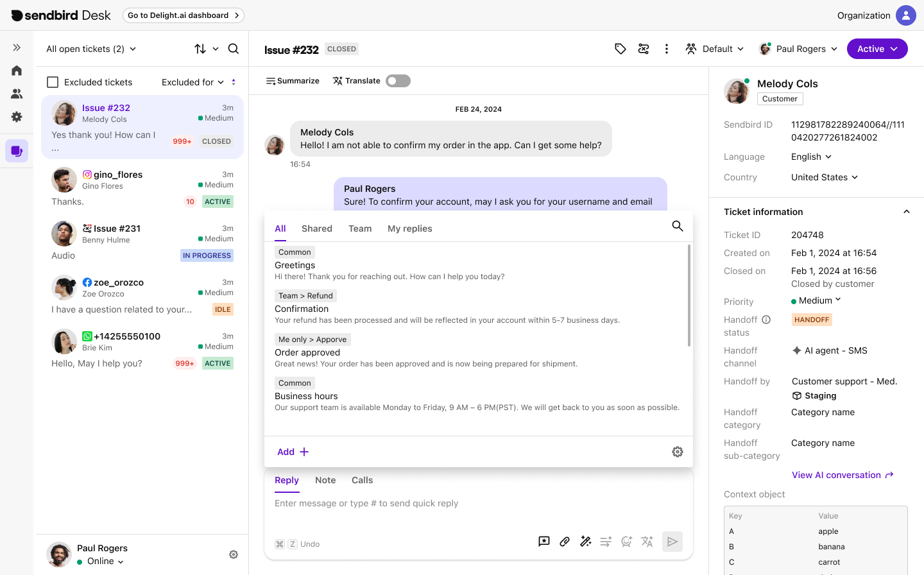The width and height of the screenshot is (924, 575).
Task: Open Paul Rogers assignee dropdown
Action: [x=798, y=49]
